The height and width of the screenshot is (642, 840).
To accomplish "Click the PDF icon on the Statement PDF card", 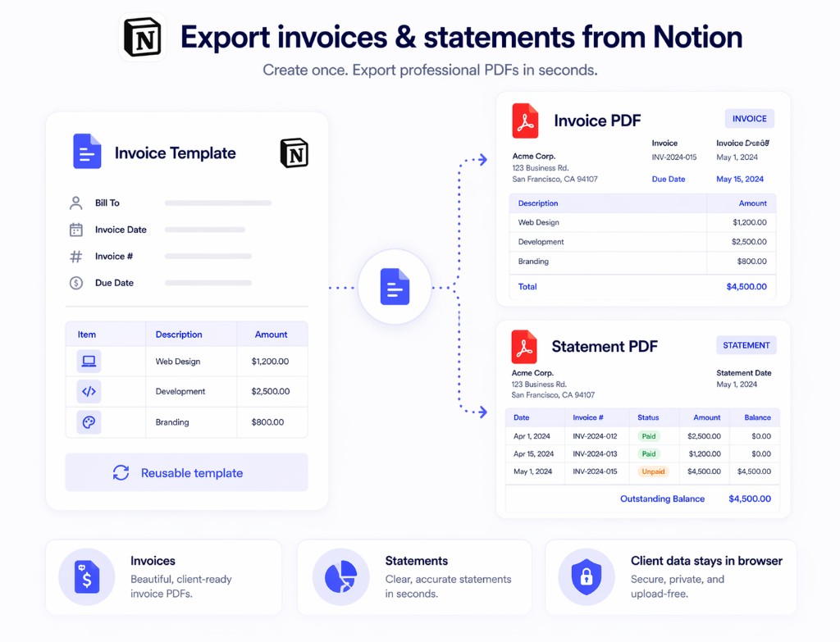I will click(x=525, y=346).
